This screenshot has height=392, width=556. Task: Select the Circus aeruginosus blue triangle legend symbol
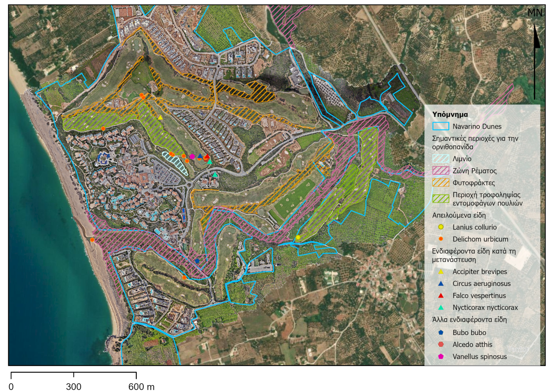[x=441, y=283]
